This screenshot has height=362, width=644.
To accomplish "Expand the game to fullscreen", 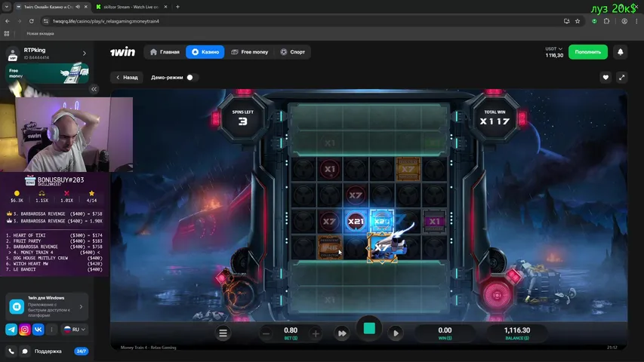I will pyautogui.click(x=621, y=77).
